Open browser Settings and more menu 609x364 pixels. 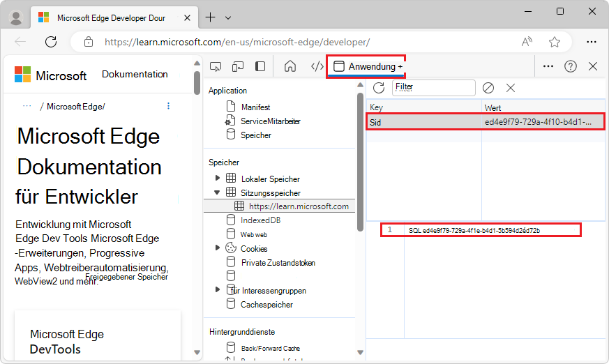(x=591, y=42)
